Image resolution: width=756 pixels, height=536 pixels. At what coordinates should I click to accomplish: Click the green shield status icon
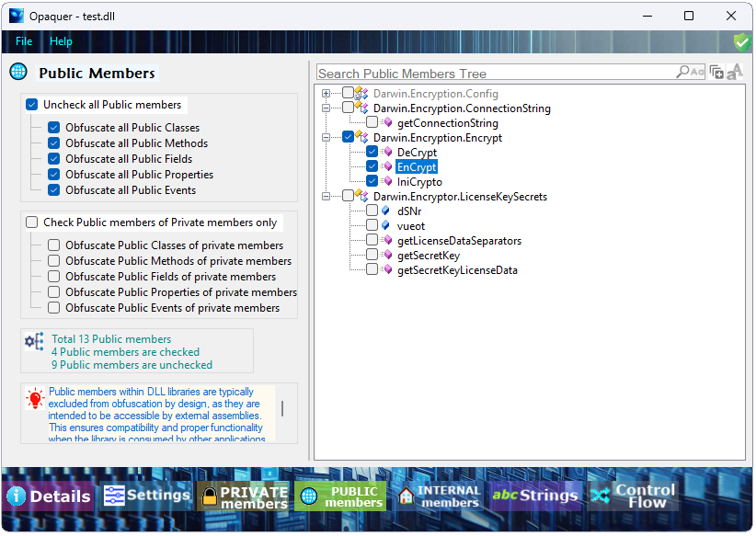coord(741,42)
